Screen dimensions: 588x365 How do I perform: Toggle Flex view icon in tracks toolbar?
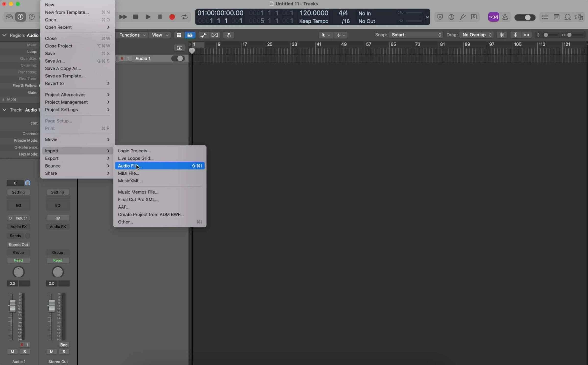(x=215, y=35)
